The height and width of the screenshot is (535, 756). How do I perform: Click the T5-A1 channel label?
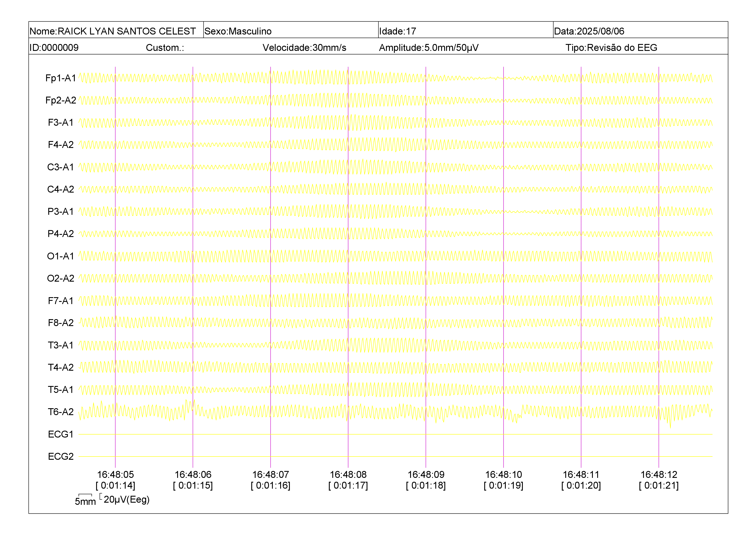(61, 389)
